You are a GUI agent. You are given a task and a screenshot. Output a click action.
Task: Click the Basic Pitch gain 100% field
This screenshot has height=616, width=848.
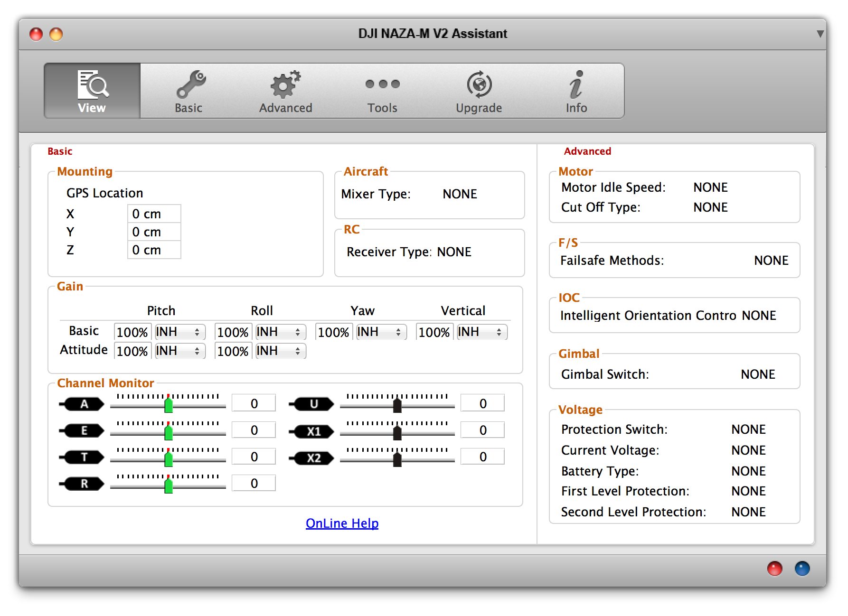pos(132,332)
